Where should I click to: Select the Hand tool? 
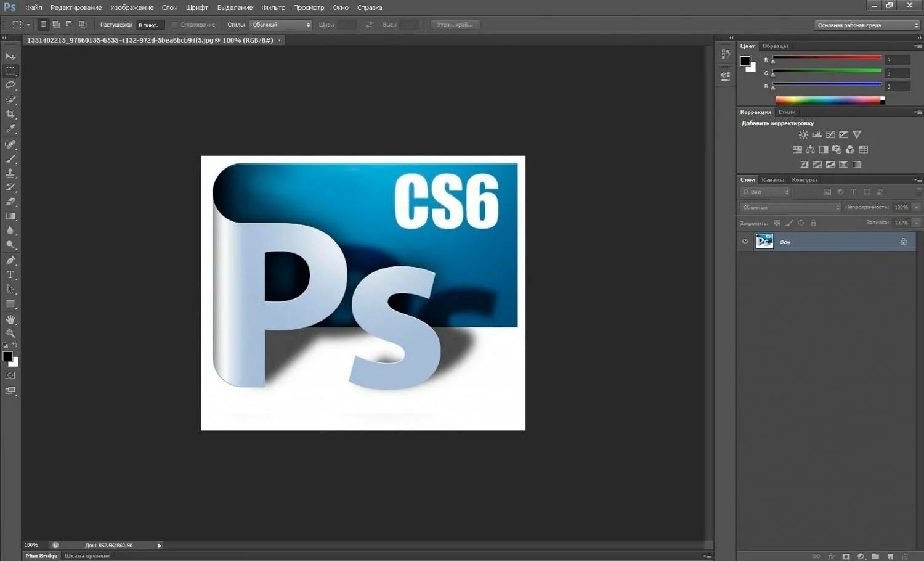(10, 319)
